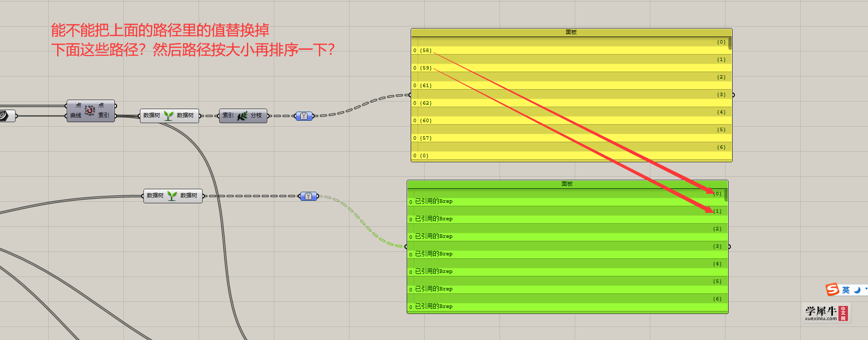Screen dimensions: 868x340
Task: Click the {62} value in yellow panel
Action: [x=426, y=103]
